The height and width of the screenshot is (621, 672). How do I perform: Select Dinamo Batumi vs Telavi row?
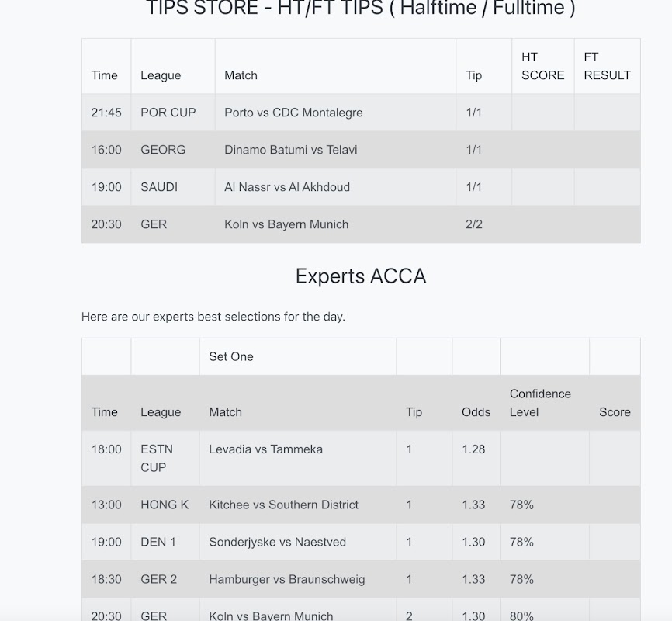click(x=361, y=150)
